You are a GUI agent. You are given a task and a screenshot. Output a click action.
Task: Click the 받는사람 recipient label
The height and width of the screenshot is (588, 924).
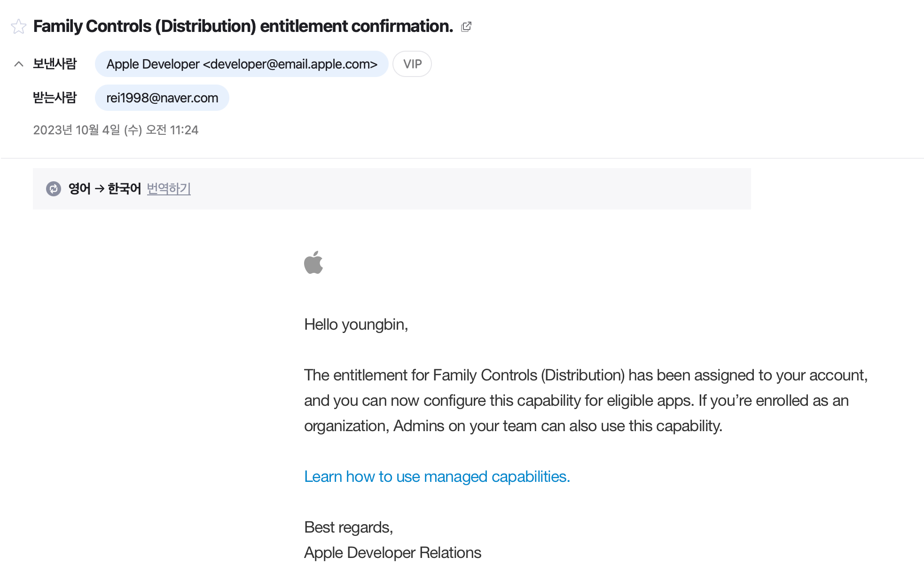[x=55, y=98]
